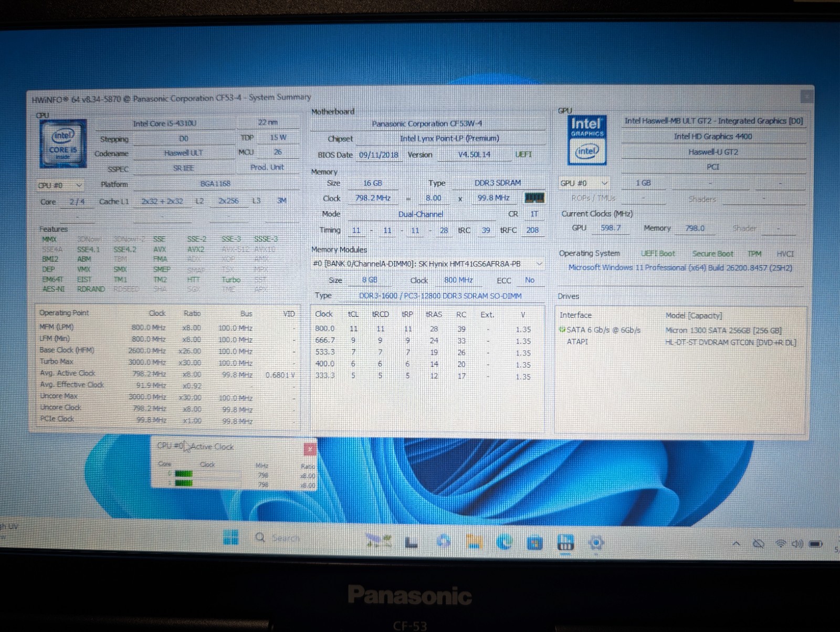Click the Intel Core i5-4310U name field
Image resolution: width=840 pixels, height=632 pixels.
point(164,123)
